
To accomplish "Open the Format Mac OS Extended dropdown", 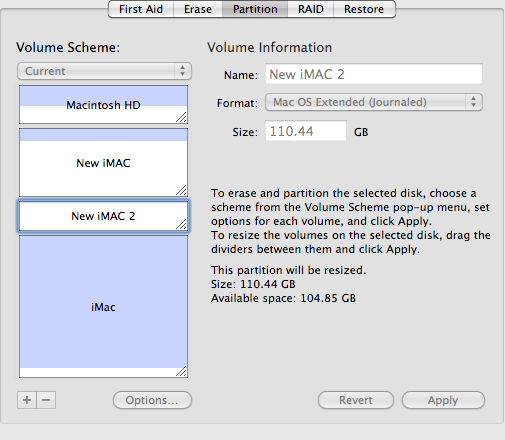I will [x=374, y=102].
